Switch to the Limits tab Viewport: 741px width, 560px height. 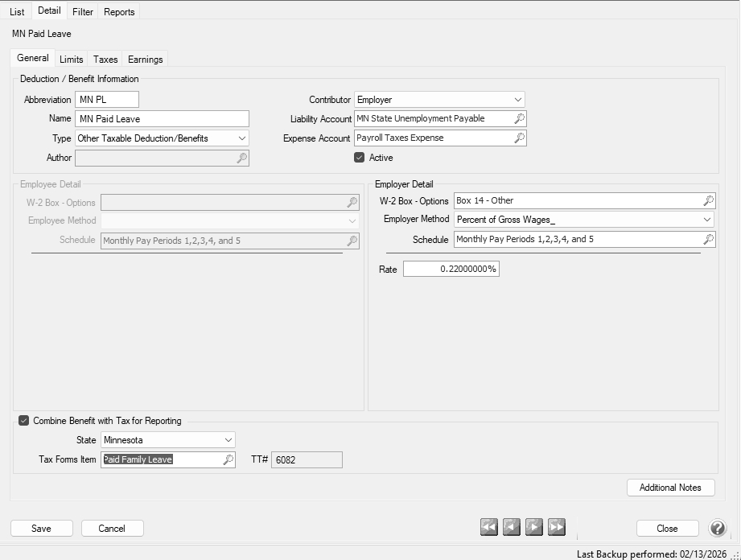71,60
